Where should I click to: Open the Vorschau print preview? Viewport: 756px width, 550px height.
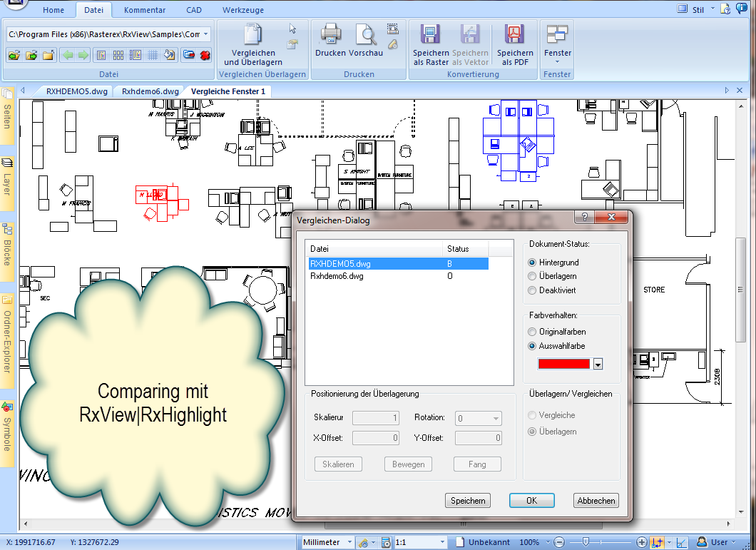click(x=367, y=34)
